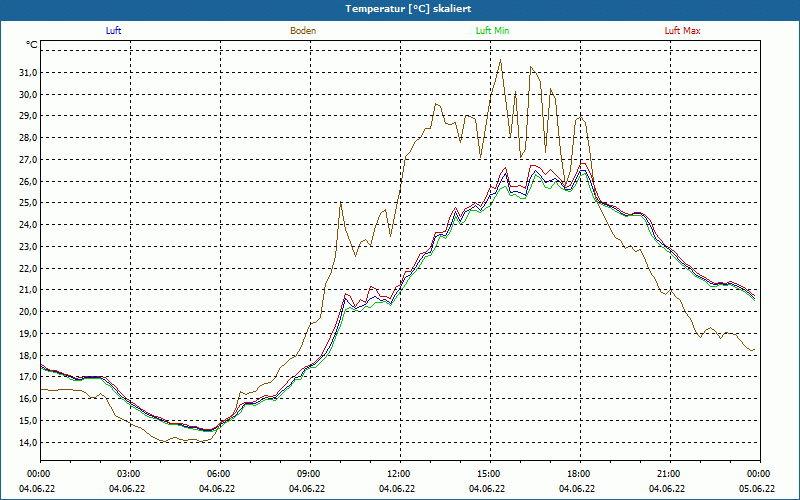Click the '12:00' time label on the x-axis
800x500 pixels.
[400, 474]
